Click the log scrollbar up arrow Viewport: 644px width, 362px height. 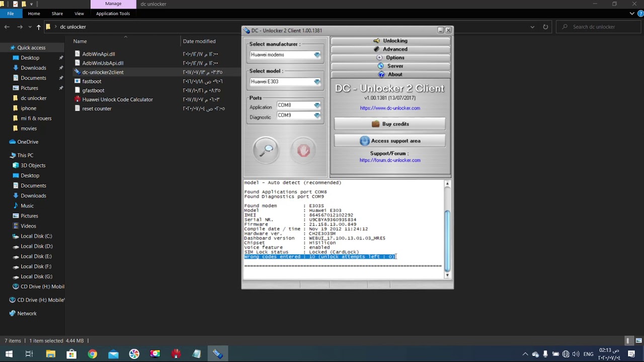447,184
